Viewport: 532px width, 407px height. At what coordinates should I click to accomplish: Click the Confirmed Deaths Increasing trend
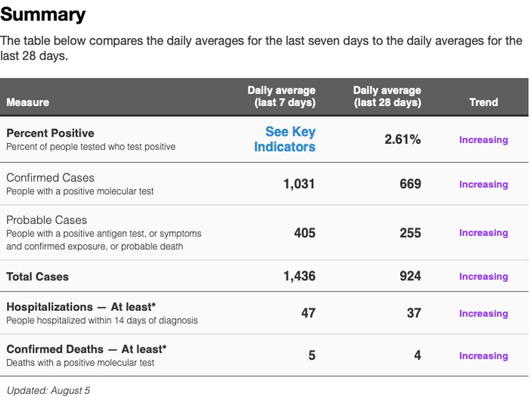pyautogui.click(x=484, y=356)
